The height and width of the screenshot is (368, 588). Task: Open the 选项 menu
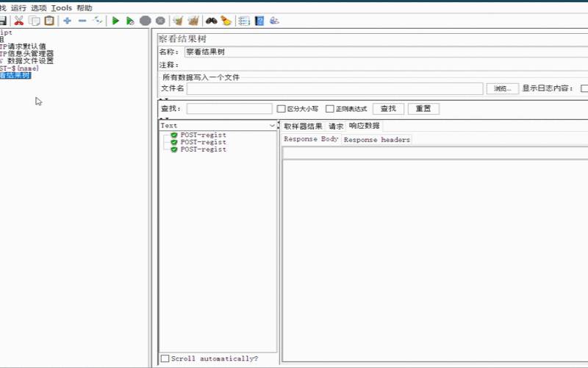[x=39, y=8]
